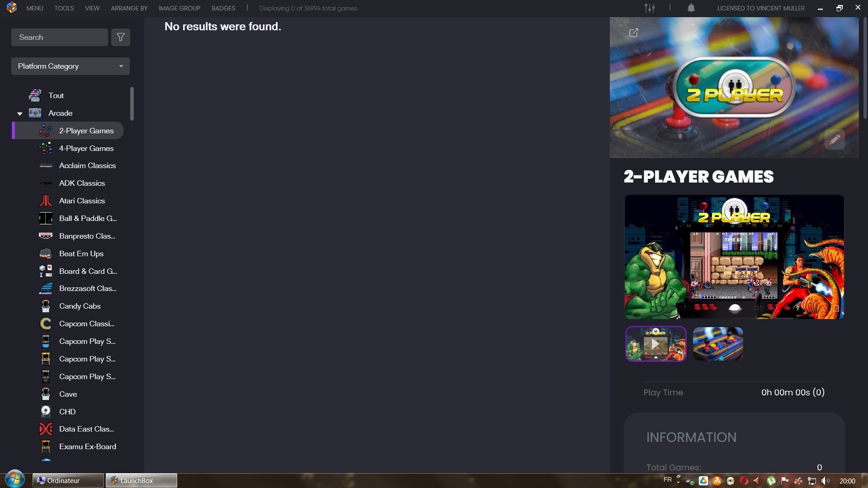868x488 pixels.
Task: Select the Ball & Paddle Games icon
Action: (46, 218)
